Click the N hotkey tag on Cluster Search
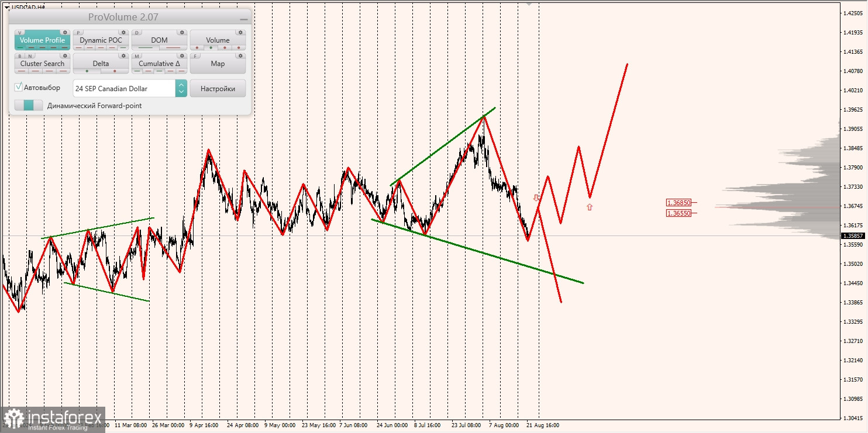The height and width of the screenshot is (433, 868). (30, 56)
